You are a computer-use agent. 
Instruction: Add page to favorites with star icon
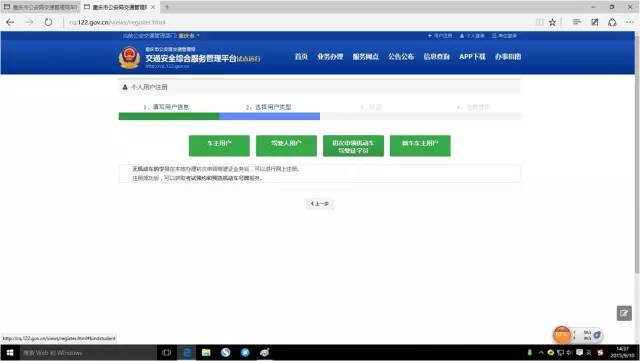point(552,22)
